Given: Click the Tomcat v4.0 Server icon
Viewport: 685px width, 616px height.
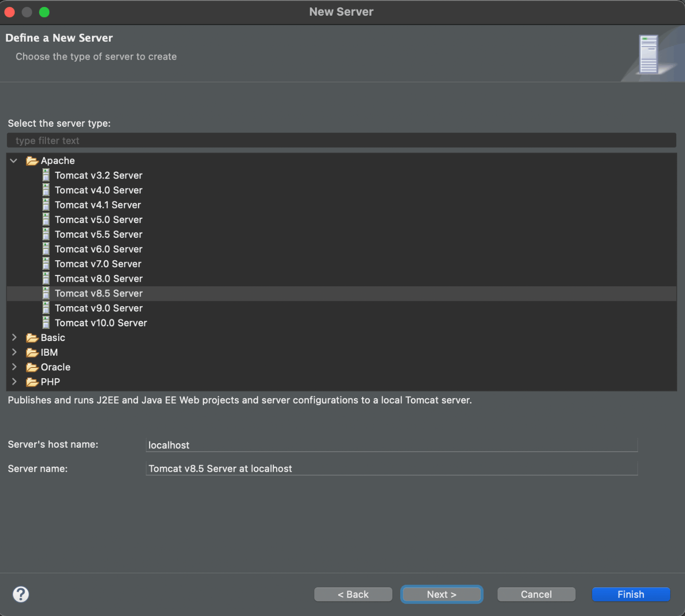Looking at the screenshot, I should click(46, 190).
